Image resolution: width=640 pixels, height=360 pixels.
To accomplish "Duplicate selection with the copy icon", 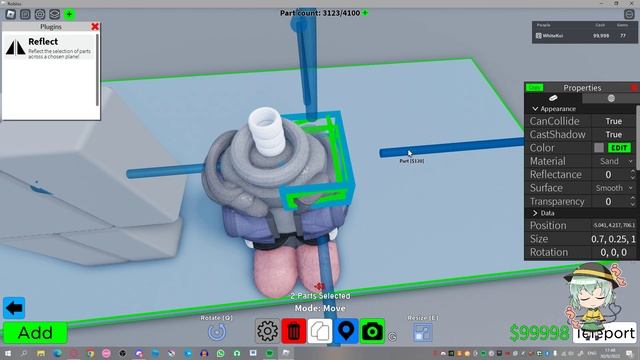I will tap(320, 331).
